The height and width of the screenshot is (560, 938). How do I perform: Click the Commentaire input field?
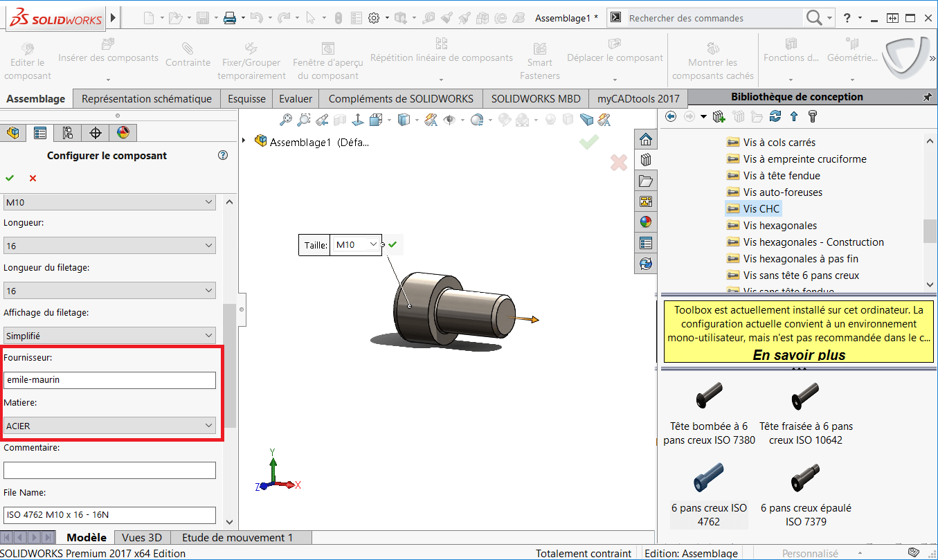point(109,470)
